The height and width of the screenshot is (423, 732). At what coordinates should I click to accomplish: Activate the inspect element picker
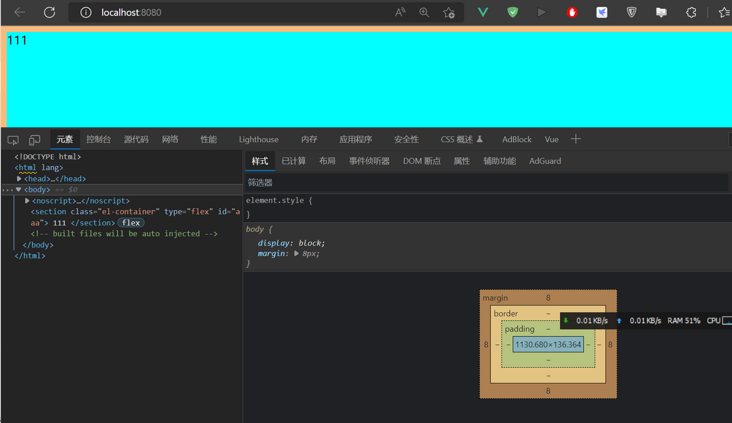13,140
